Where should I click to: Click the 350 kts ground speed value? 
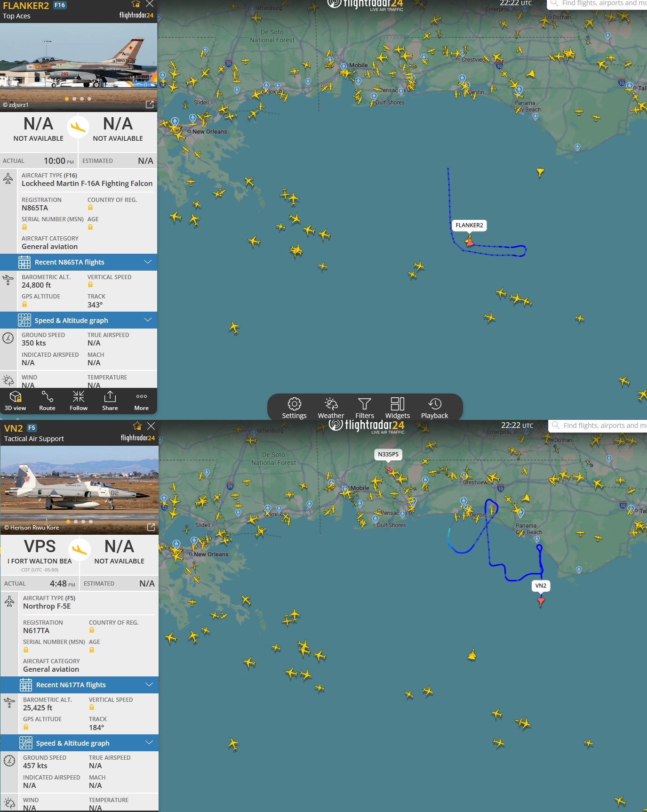click(34, 343)
